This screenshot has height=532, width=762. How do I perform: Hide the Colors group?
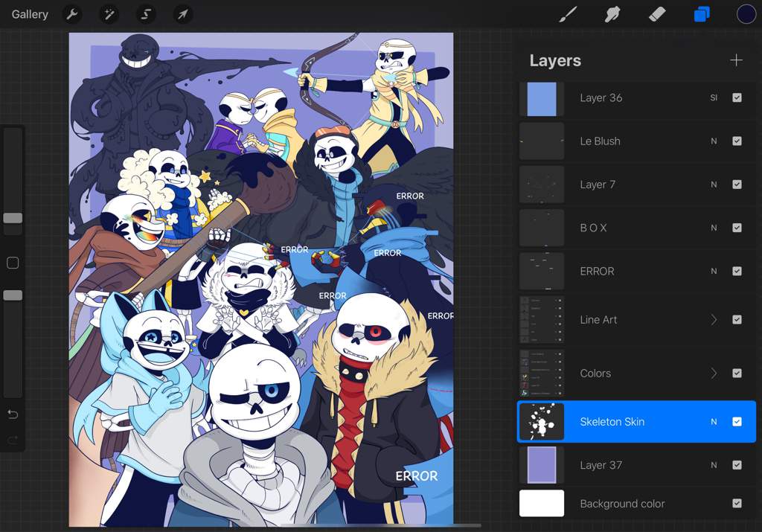point(737,373)
